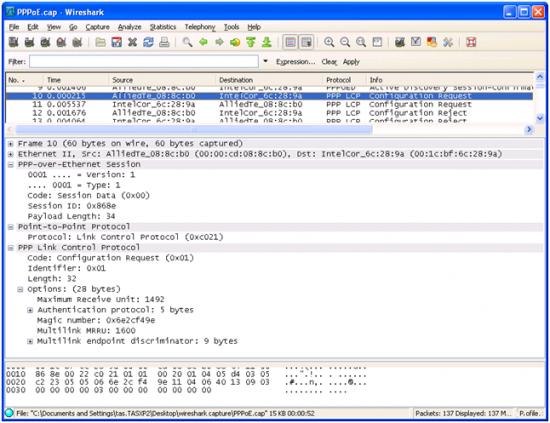The height and width of the screenshot is (423, 550).
Task: Jump to the last packet
Action: click(267, 42)
